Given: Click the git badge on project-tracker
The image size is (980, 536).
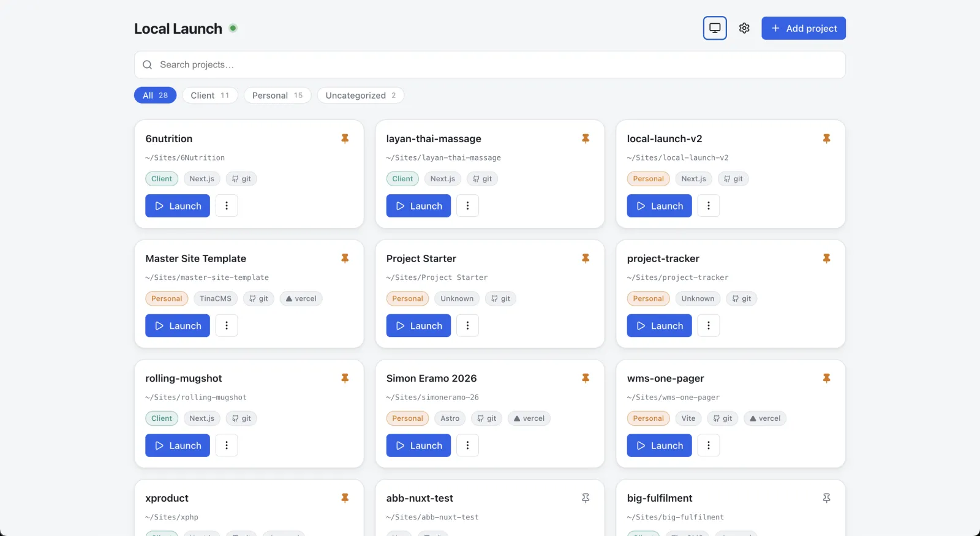Looking at the screenshot, I should (742, 299).
